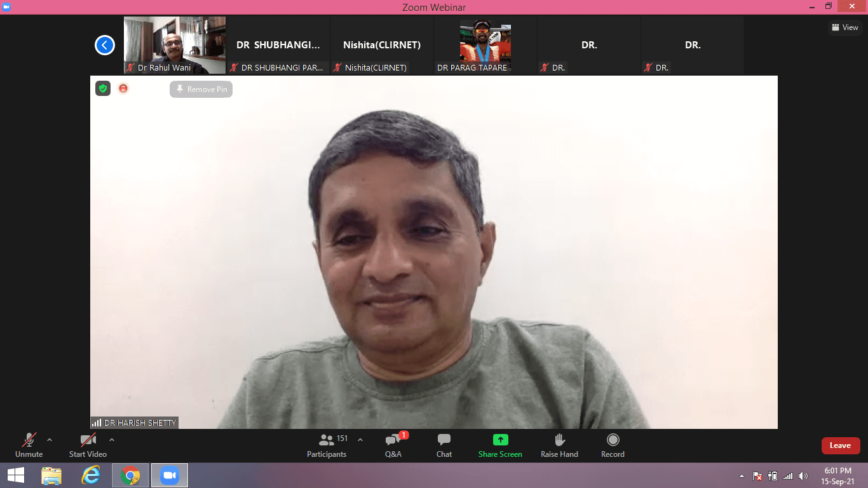Open the Q&A panel

(x=393, y=445)
